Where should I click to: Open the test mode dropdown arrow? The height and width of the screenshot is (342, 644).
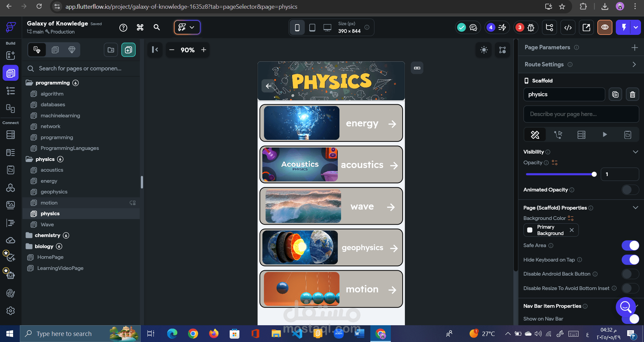[x=636, y=27]
